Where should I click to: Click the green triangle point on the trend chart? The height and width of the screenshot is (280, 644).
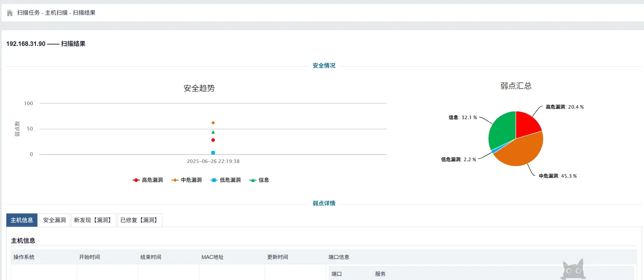(213, 132)
